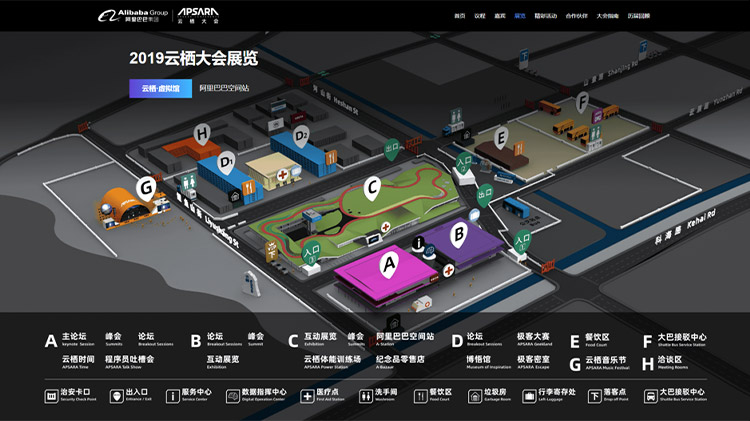Click the 云栖体能训练场 Power Station label
The image size is (750, 421).
point(332,362)
